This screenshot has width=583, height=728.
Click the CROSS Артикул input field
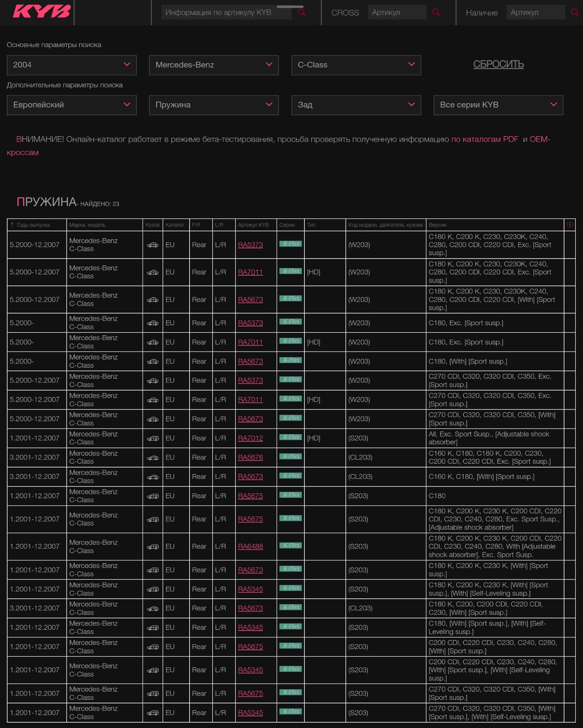397,13
